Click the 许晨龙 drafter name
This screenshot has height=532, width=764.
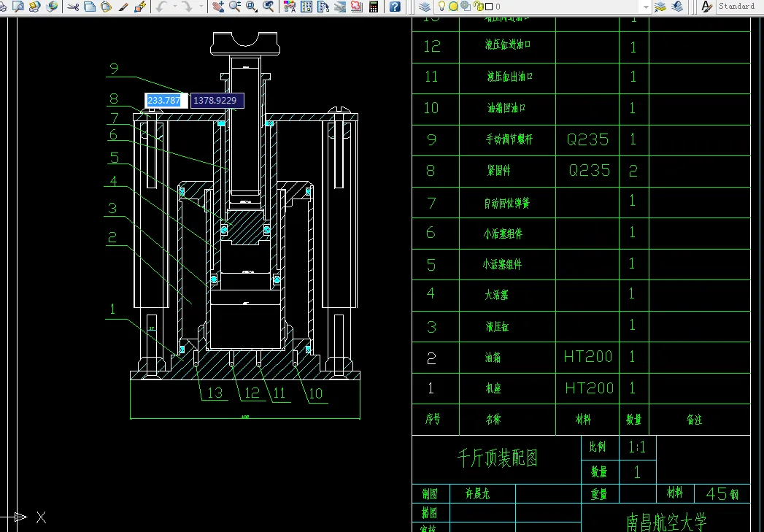(x=477, y=494)
